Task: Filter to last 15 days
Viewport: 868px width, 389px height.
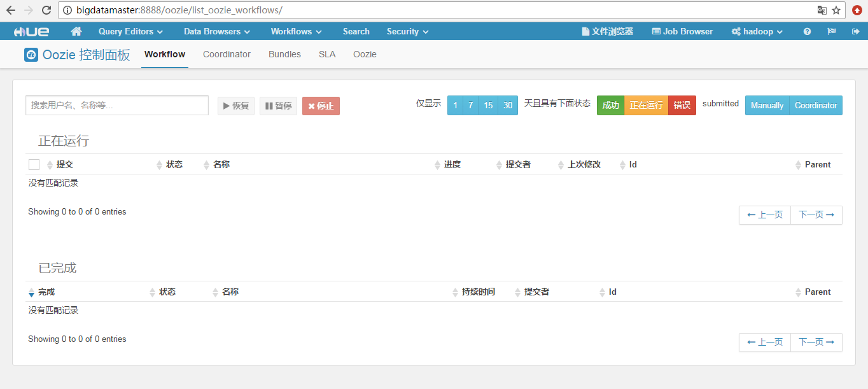Action: [x=488, y=105]
